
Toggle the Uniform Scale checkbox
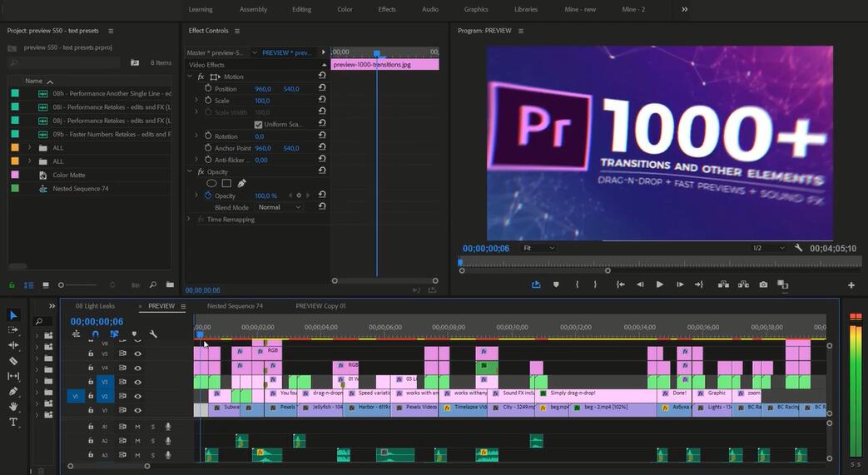[x=258, y=125]
